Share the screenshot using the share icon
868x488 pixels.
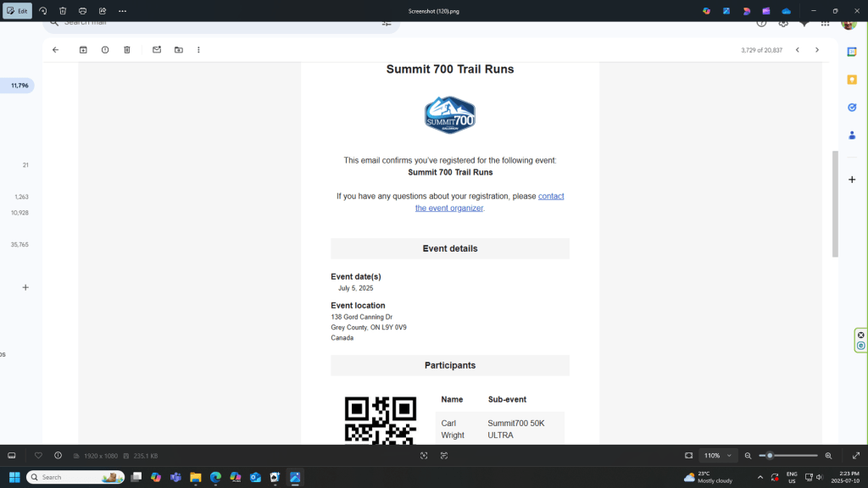(103, 11)
